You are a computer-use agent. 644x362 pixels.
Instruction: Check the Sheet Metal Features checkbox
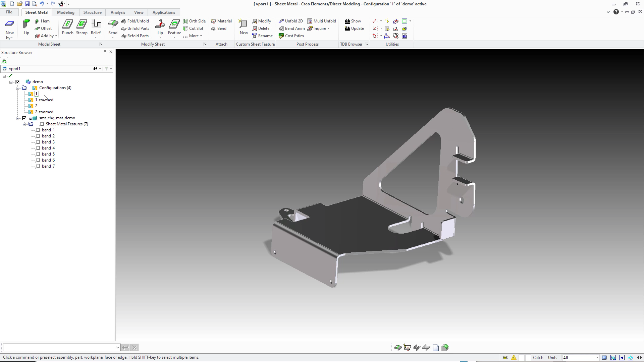42,124
